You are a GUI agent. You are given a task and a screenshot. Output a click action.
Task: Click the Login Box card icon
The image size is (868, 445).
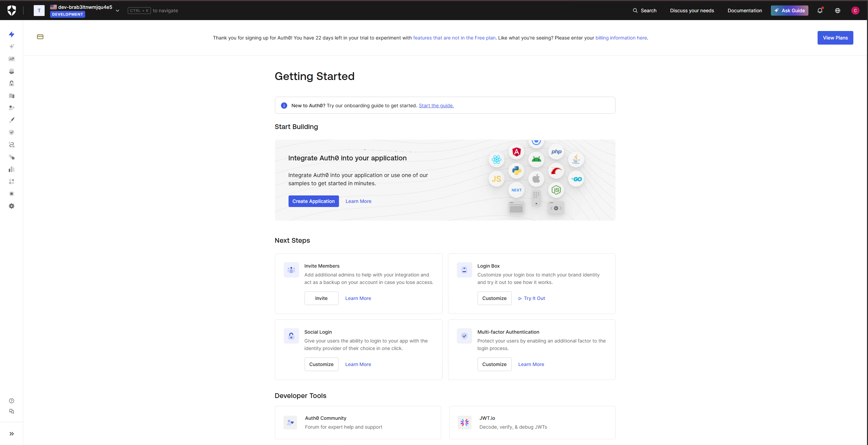[464, 270]
